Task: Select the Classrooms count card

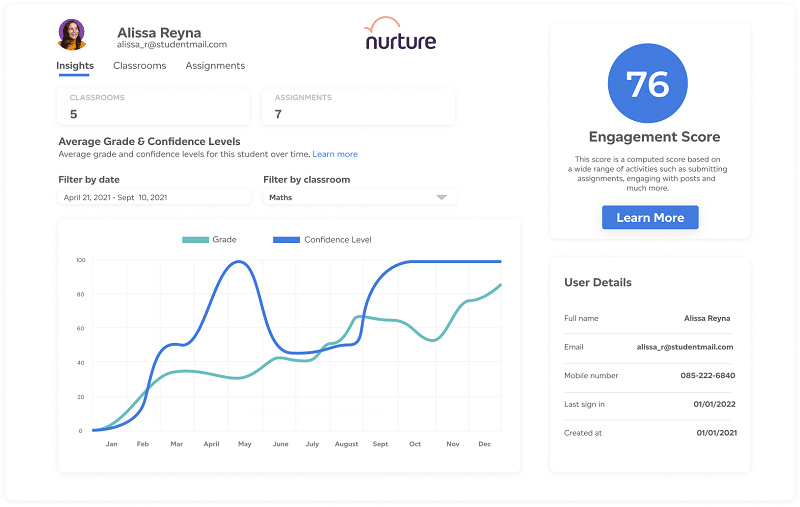Action: tap(153, 107)
